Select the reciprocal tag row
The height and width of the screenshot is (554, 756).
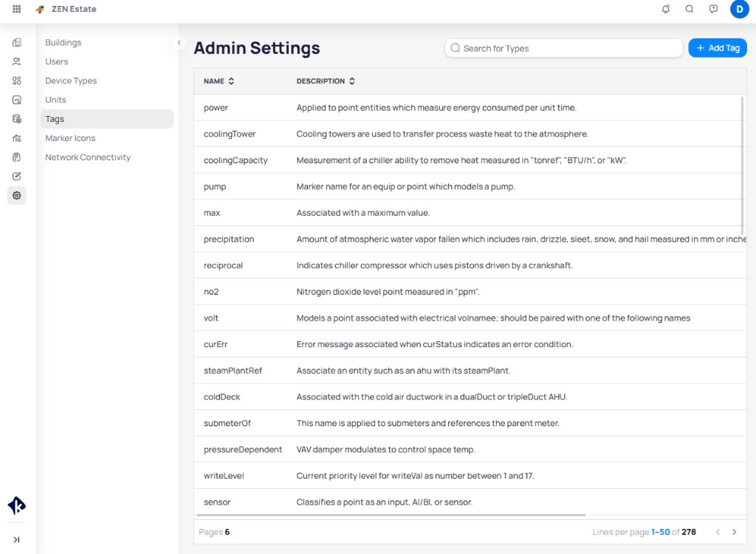[470, 265]
